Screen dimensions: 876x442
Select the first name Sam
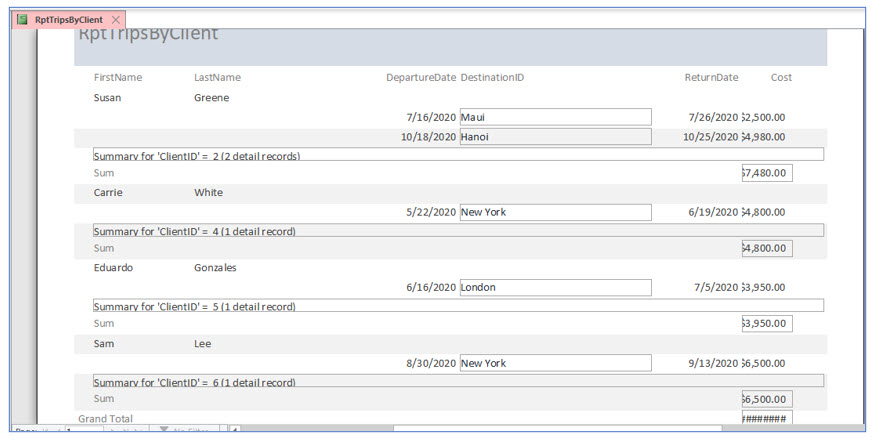click(x=104, y=344)
